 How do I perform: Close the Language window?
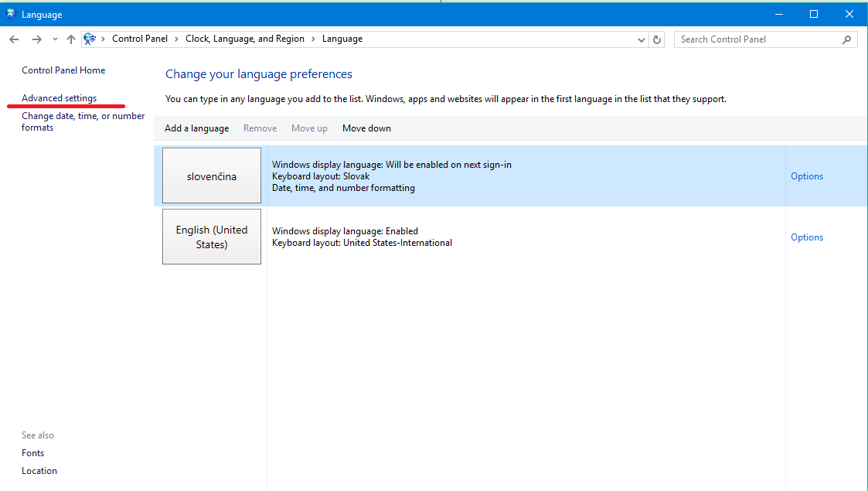[849, 14]
